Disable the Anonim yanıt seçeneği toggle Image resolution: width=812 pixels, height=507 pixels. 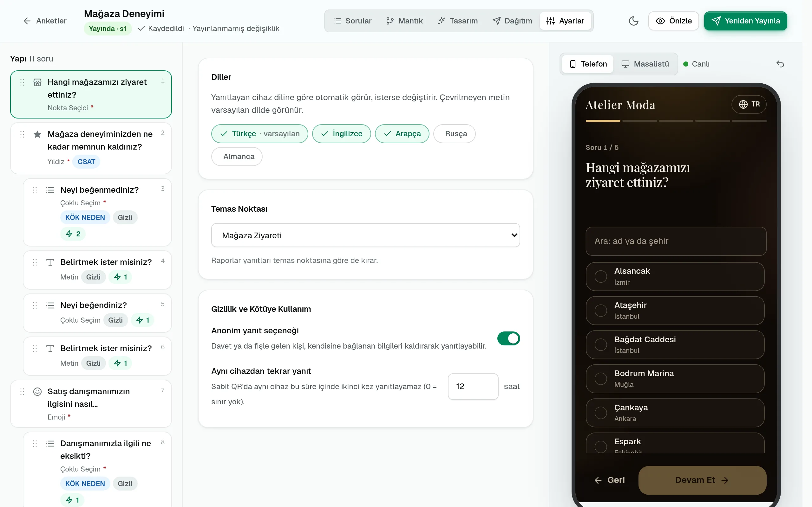(508, 338)
